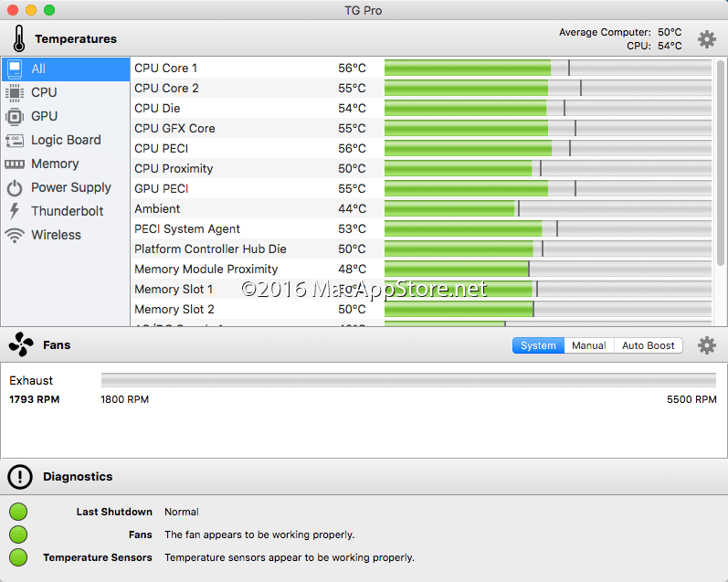
Task: Select the Wireless wifi icon
Action: tap(15, 235)
